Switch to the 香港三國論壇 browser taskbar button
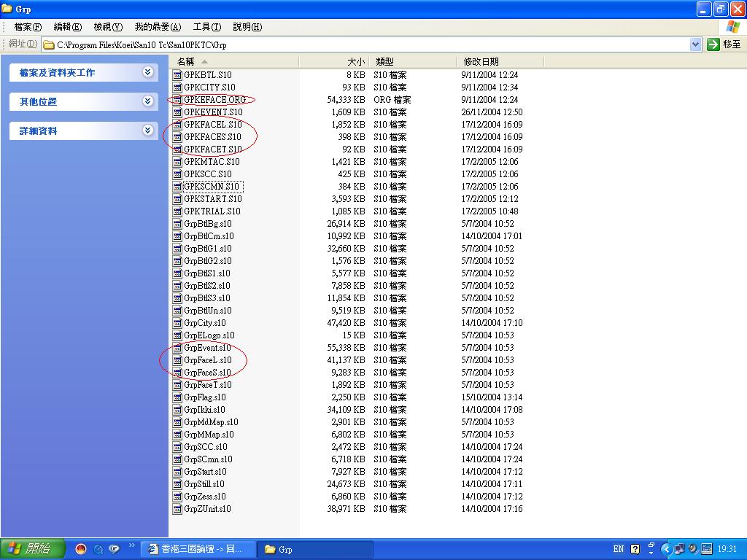The image size is (747, 560). coord(198,549)
